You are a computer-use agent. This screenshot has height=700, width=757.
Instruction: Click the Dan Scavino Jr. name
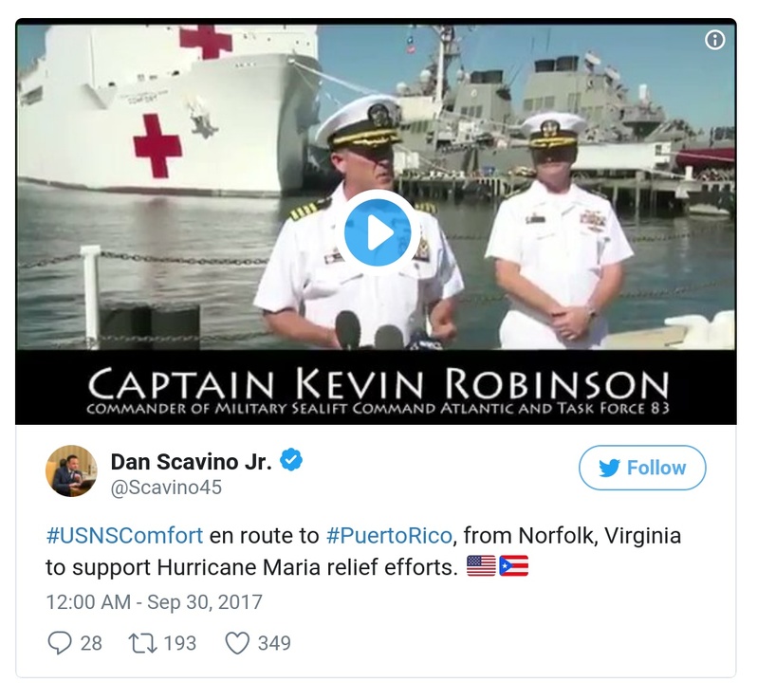(192, 462)
